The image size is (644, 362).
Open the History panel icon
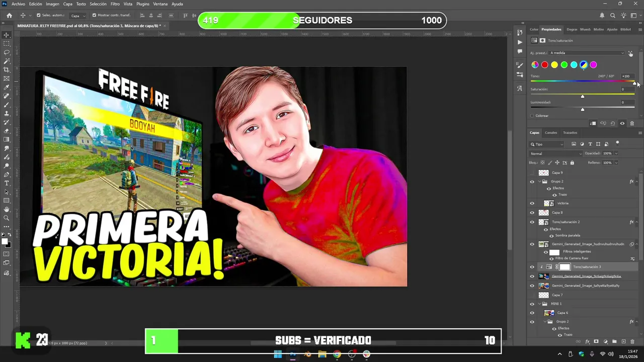click(x=520, y=33)
